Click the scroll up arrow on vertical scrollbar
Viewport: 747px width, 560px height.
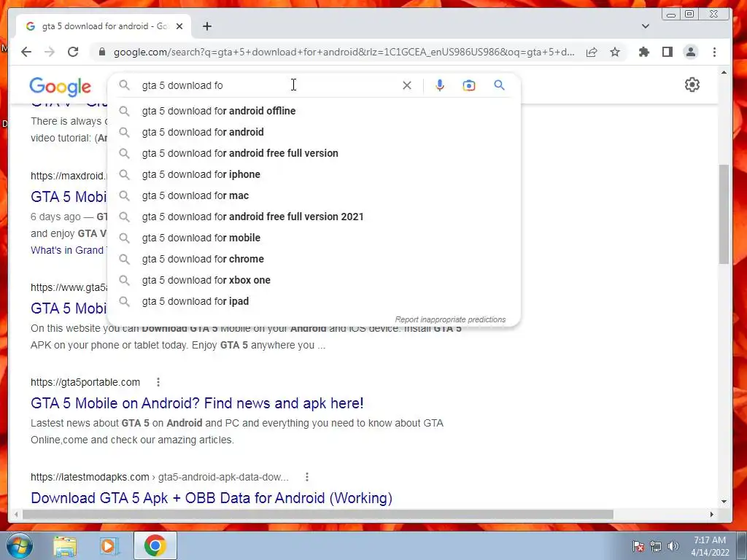click(724, 73)
